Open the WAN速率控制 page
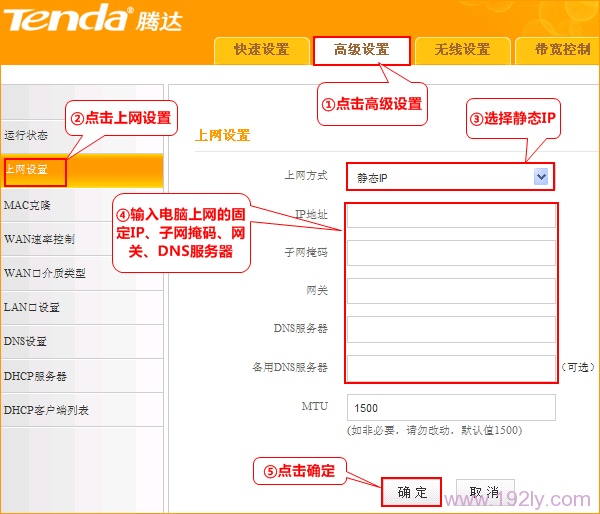600x514 pixels. 38,239
